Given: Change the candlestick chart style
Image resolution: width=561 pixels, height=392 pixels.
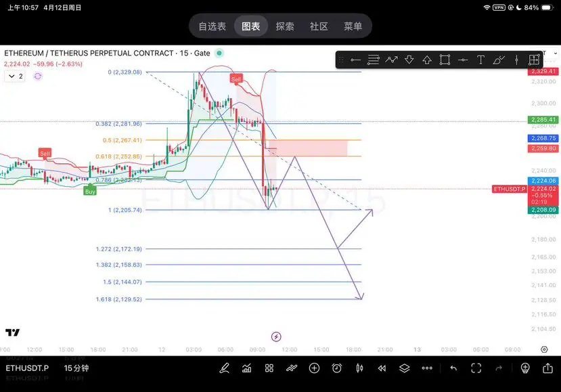Looking at the screenshot, I should pos(359,368).
